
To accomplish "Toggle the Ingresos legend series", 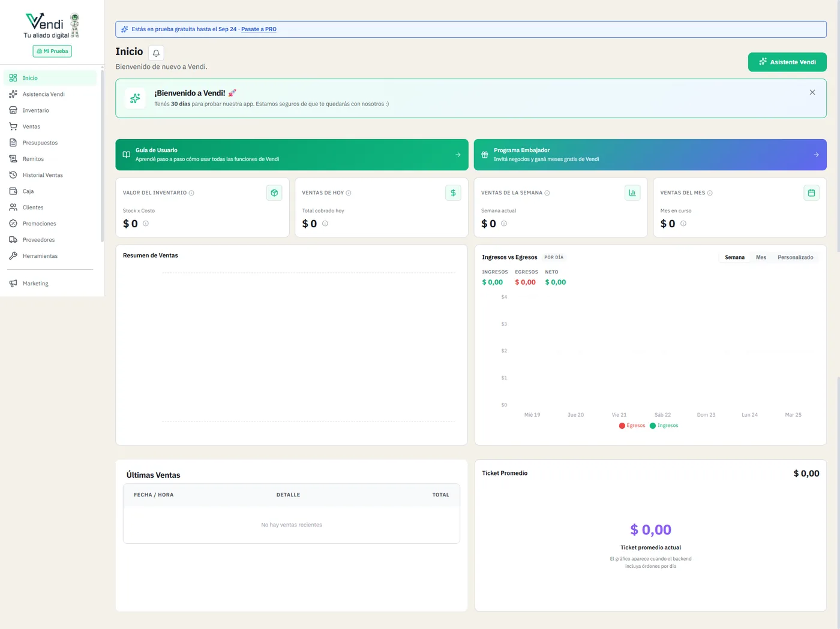I will (x=664, y=426).
